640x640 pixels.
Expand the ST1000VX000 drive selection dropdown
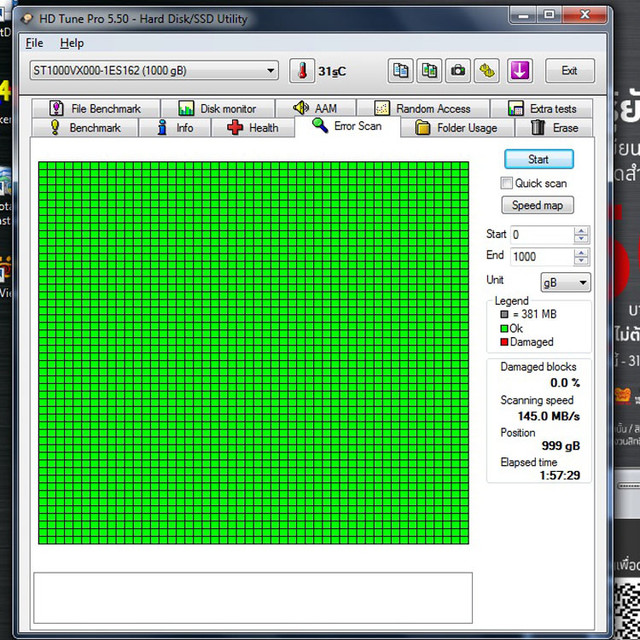pos(154,71)
